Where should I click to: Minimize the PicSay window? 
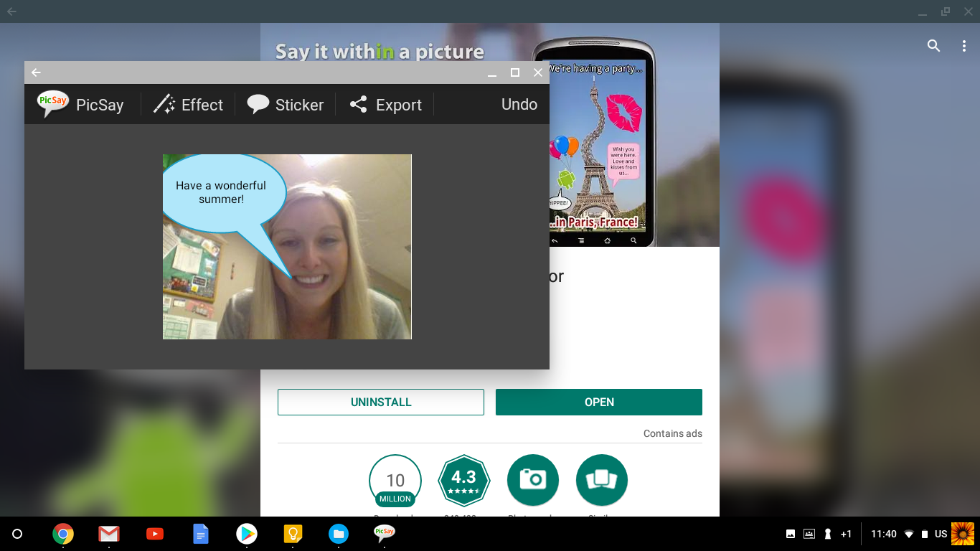click(x=492, y=72)
